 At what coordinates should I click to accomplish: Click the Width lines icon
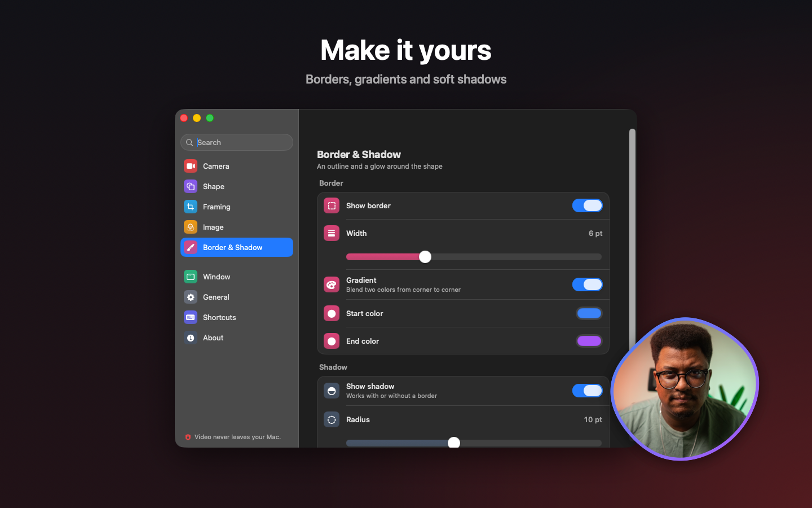(332, 233)
